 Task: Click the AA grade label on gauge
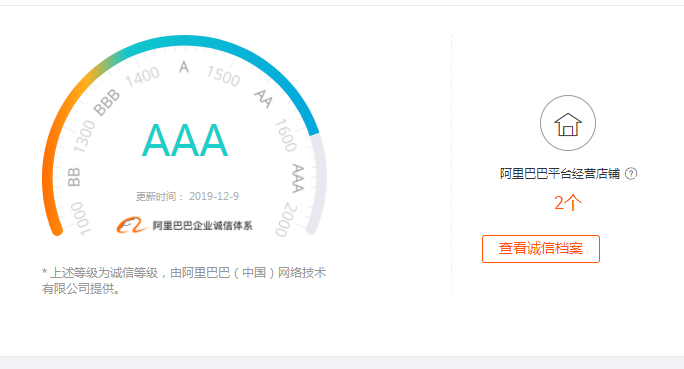263,99
